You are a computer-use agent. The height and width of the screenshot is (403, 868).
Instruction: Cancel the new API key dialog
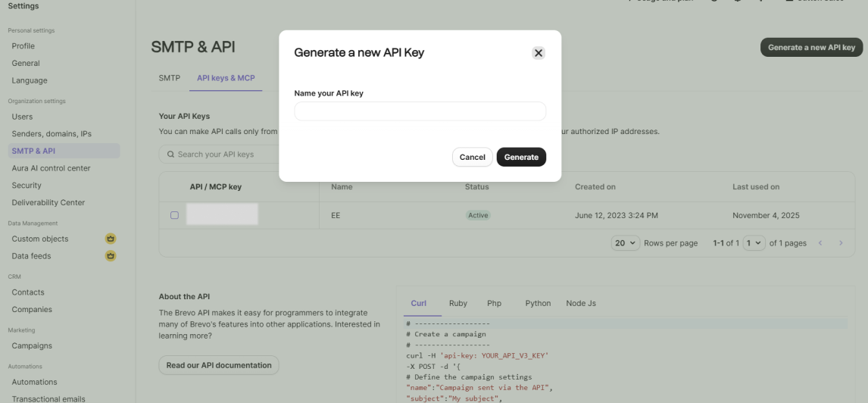click(472, 157)
